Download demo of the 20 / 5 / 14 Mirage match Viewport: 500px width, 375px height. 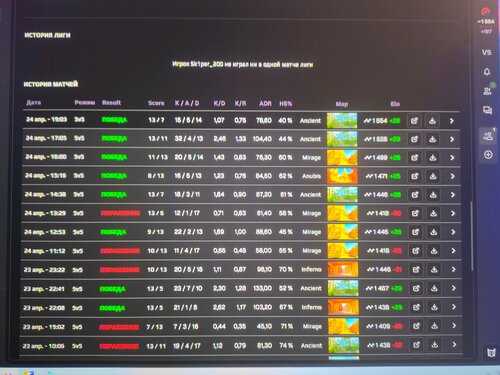pyautogui.click(x=433, y=158)
